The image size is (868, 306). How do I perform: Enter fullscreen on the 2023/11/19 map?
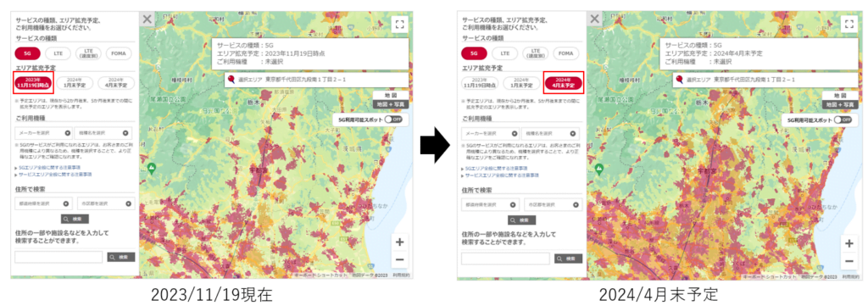pyautogui.click(x=400, y=23)
